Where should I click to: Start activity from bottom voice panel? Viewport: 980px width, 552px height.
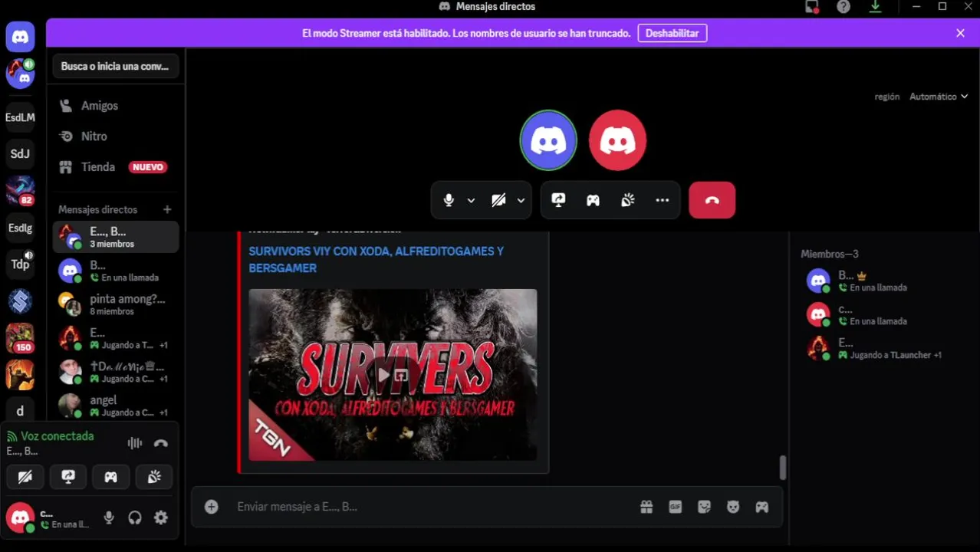tap(111, 477)
